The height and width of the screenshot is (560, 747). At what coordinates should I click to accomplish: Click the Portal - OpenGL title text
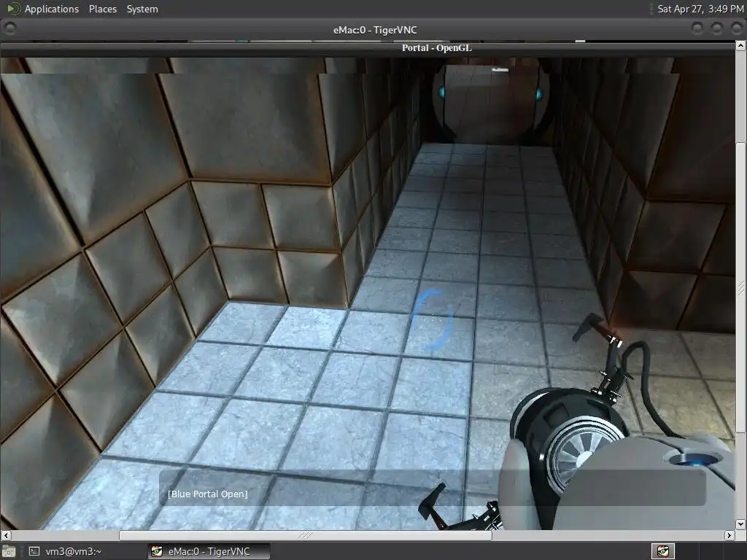click(436, 47)
